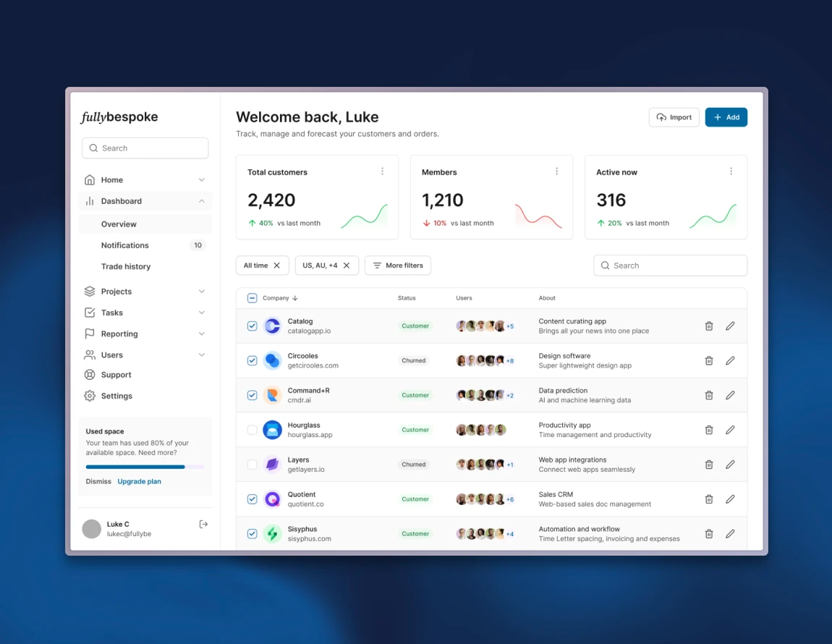The image size is (832, 644).
Task: Click the US, AU, +4 filter chip
Action: 327,266
